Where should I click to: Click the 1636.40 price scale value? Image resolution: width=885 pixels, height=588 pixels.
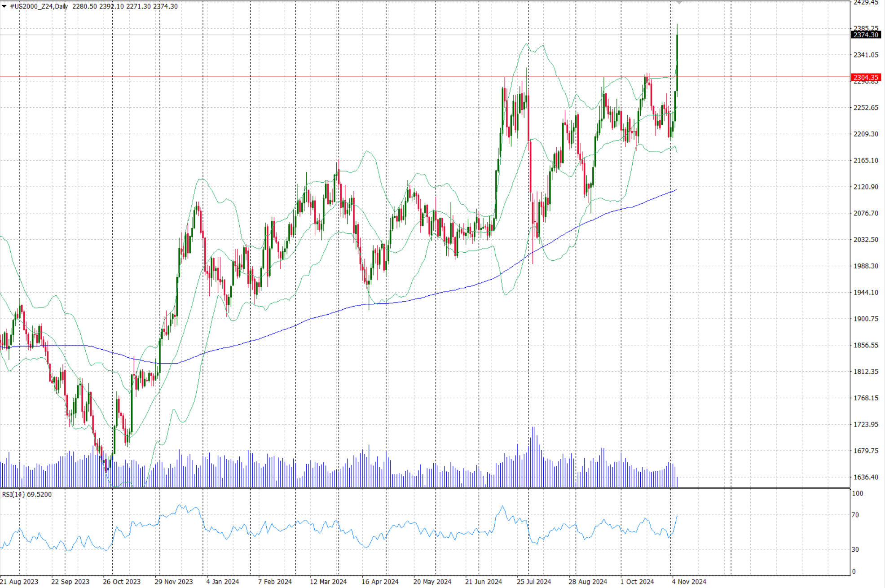click(866, 477)
